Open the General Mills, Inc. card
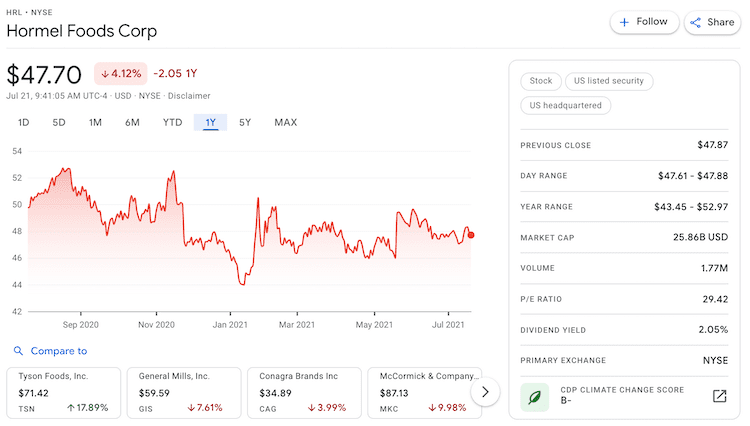 (184, 393)
